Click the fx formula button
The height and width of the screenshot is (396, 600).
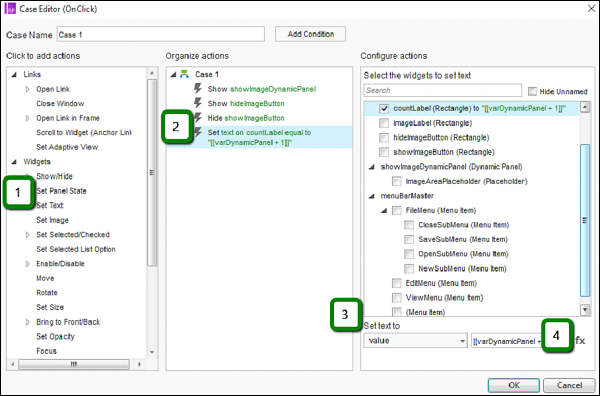(x=580, y=340)
